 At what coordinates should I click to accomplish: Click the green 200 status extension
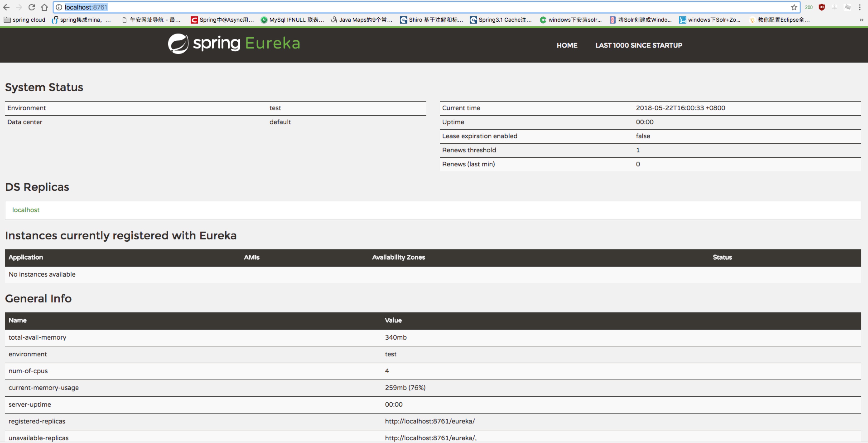809,7
